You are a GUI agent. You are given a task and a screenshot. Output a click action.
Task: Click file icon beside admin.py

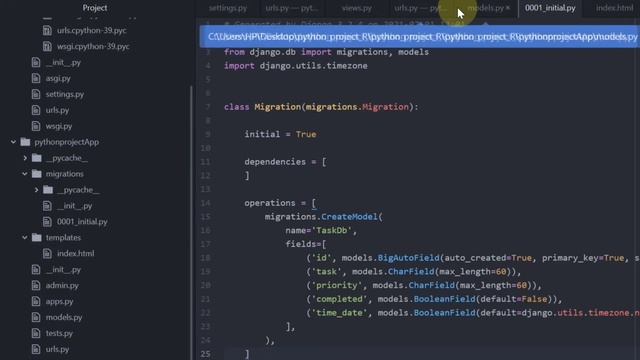point(36,285)
